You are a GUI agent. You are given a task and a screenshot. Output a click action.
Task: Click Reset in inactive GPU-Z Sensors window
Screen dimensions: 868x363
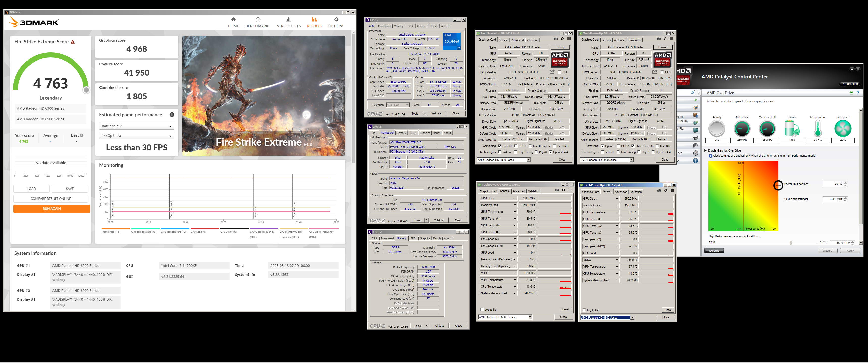pyautogui.click(x=566, y=309)
